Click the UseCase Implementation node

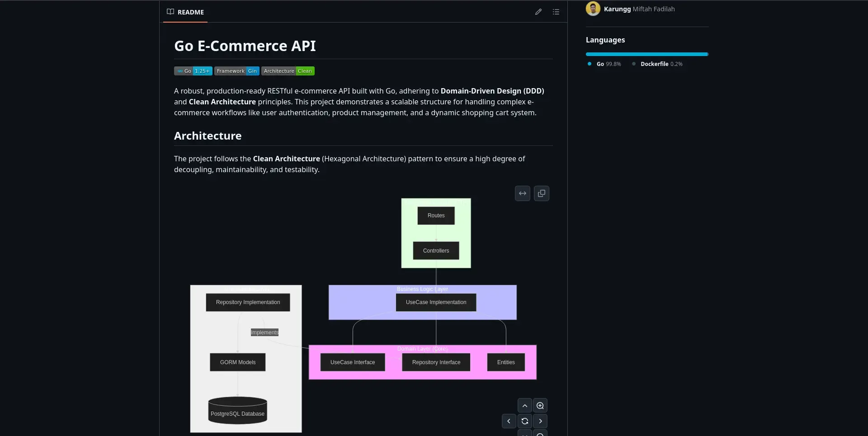click(x=436, y=302)
